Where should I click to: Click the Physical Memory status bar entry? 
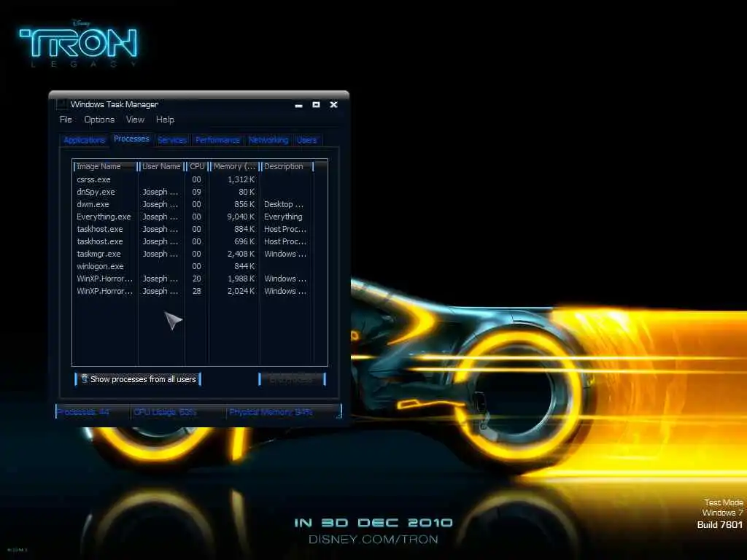pos(271,412)
